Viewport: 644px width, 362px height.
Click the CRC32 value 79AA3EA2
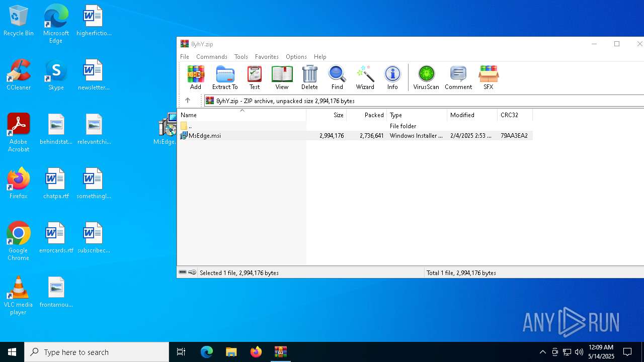click(514, 136)
